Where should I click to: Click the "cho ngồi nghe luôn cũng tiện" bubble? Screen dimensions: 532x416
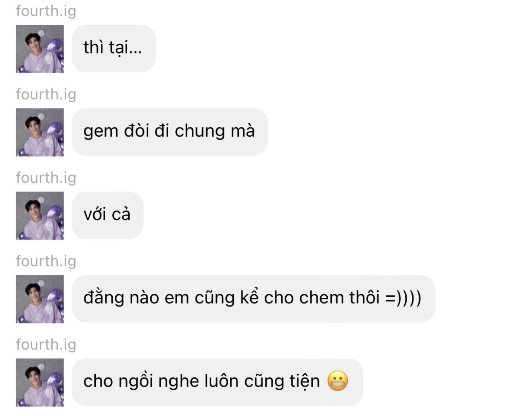(217, 382)
